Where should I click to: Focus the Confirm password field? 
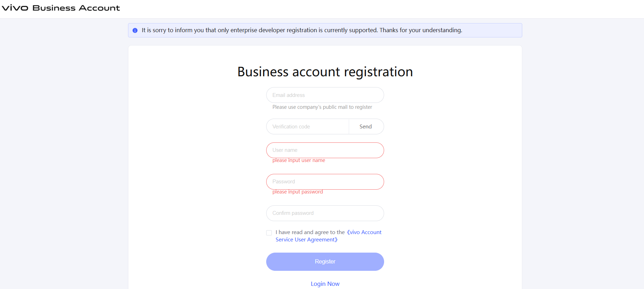click(x=325, y=213)
